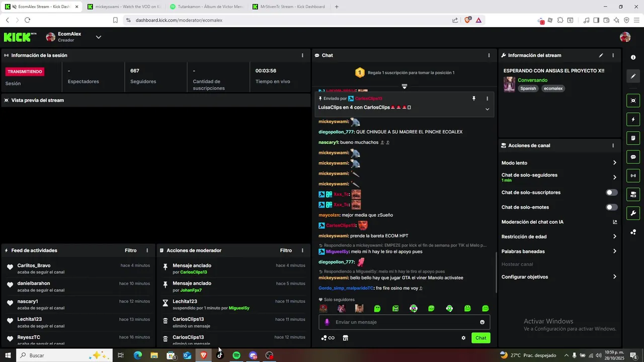Toggle the chat bubble icon in right sidebar
The height and width of the screenshot is (362, 644).
633,157
